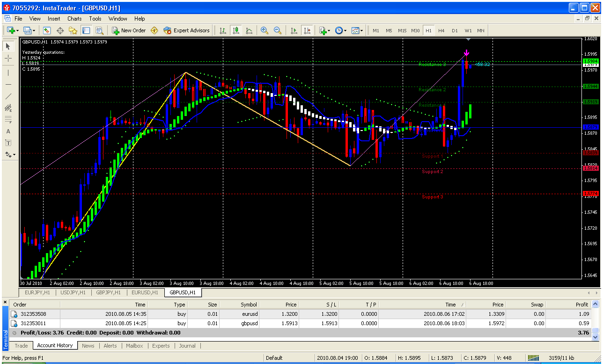Pick the Trendline drawing tool
This screenshot has width=603, height=364.
(8, 96)
